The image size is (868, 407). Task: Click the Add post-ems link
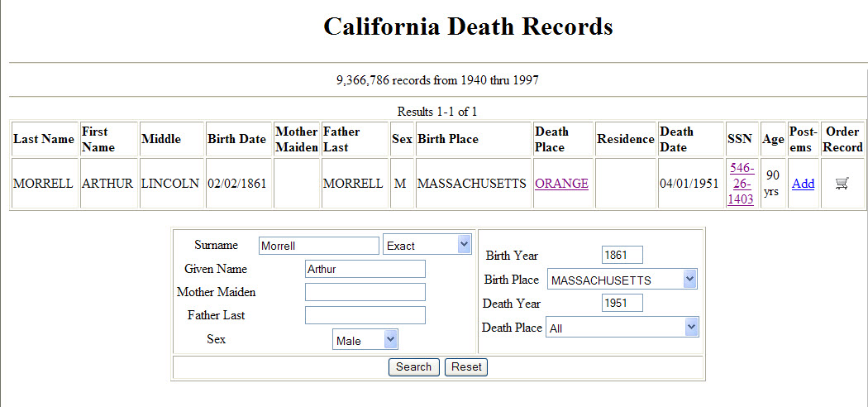(x=803, y=184)
